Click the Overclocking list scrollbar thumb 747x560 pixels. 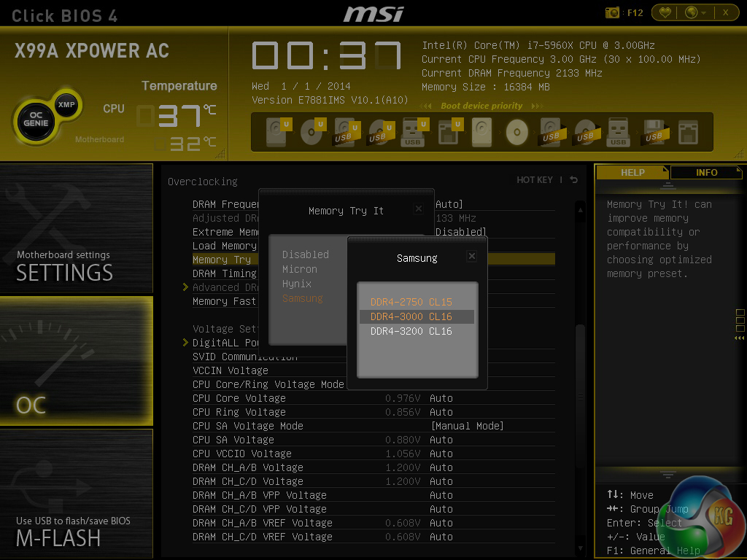[580, 396]
